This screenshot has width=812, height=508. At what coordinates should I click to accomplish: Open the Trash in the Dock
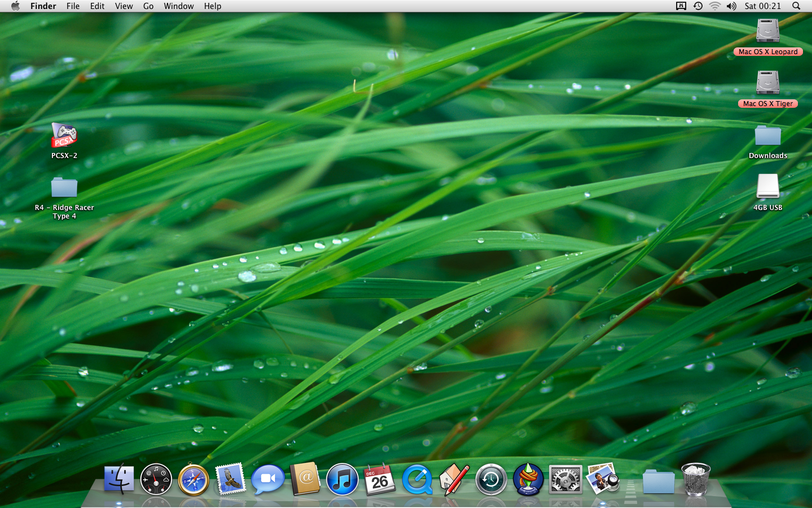click(696, 479)
